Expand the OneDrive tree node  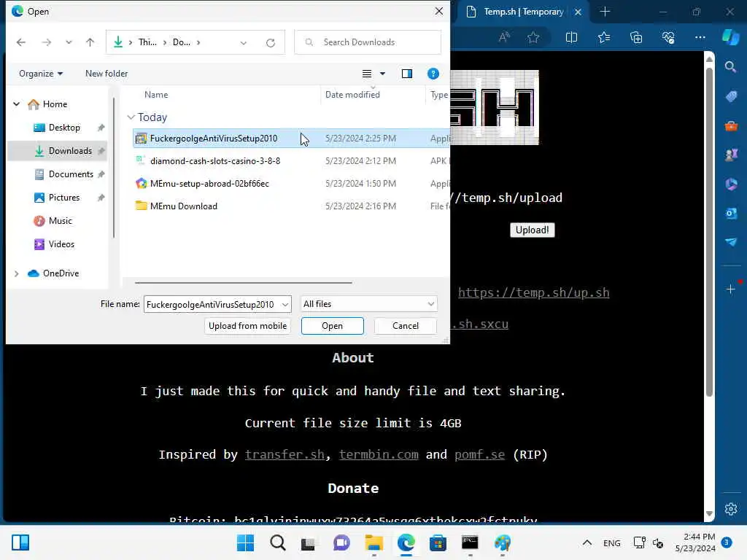coord(16,273)
